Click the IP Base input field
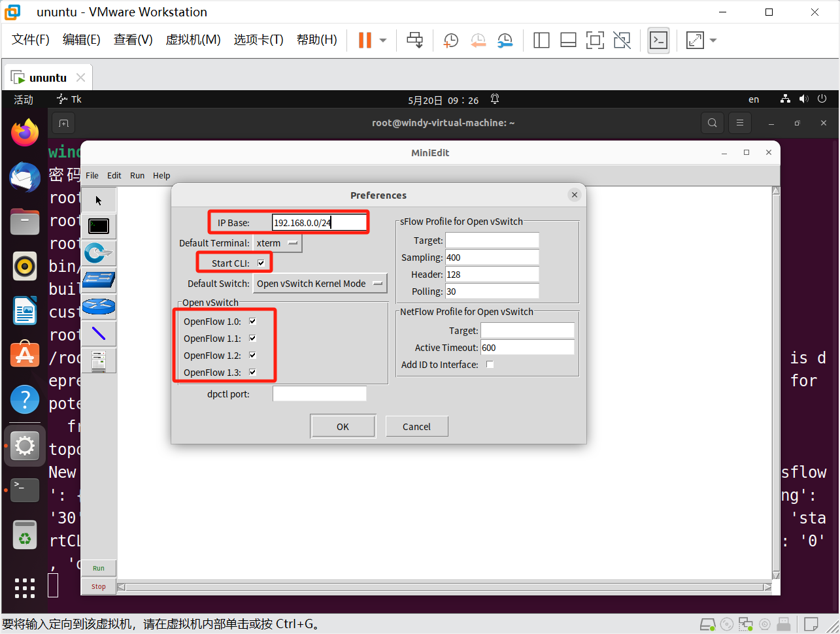 318,222
